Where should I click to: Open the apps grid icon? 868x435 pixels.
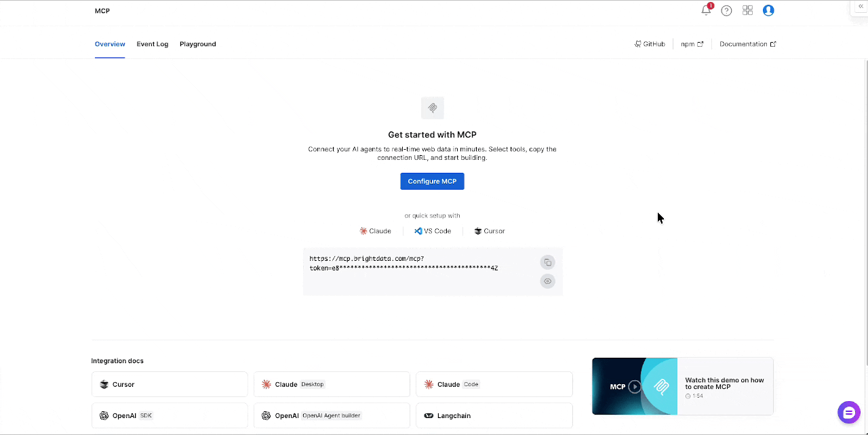pos(747,10)
